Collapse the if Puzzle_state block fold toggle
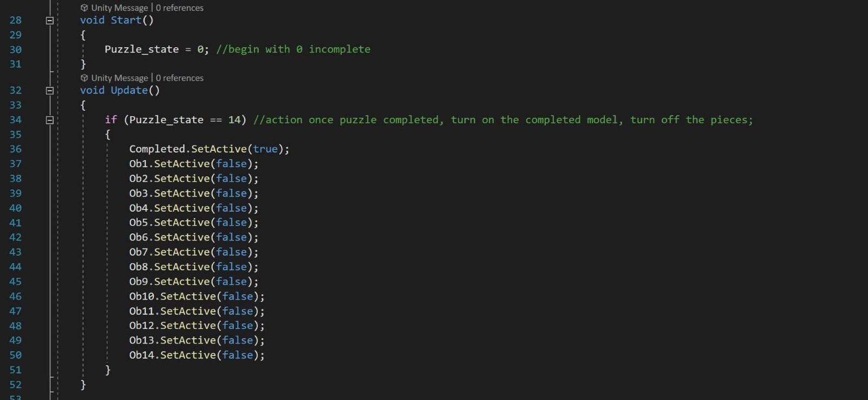Viewport: 868px width, 400px height. pyautogui.click(x=49, y=120)
